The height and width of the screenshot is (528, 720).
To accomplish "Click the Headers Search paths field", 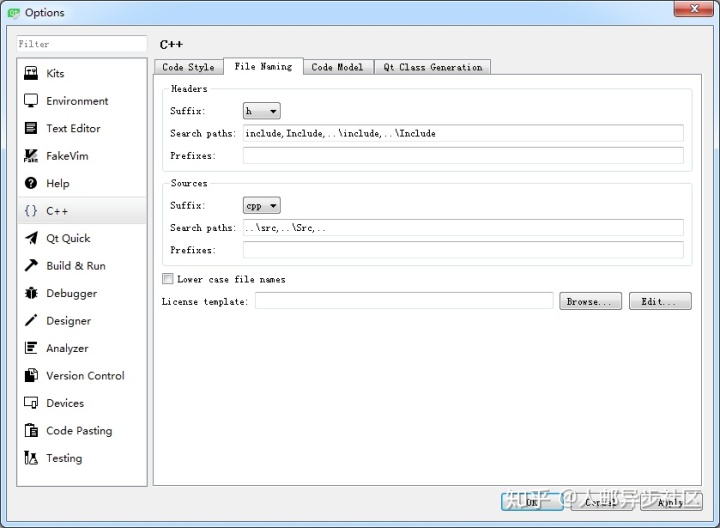I will (463, 133).
